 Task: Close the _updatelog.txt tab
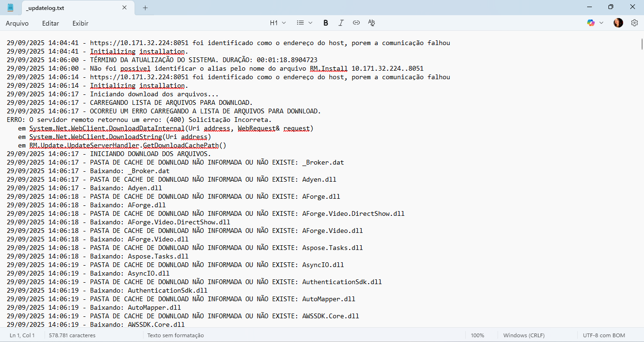coord(125,8)
